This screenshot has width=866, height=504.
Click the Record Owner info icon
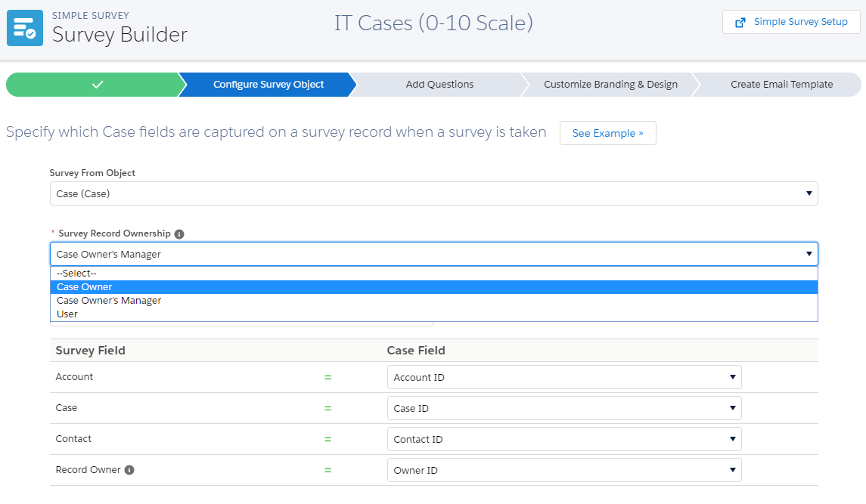pos(129,470)
